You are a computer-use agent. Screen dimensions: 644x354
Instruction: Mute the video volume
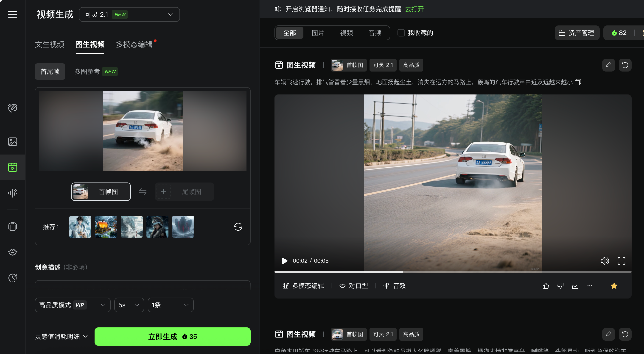coord(605,261)
